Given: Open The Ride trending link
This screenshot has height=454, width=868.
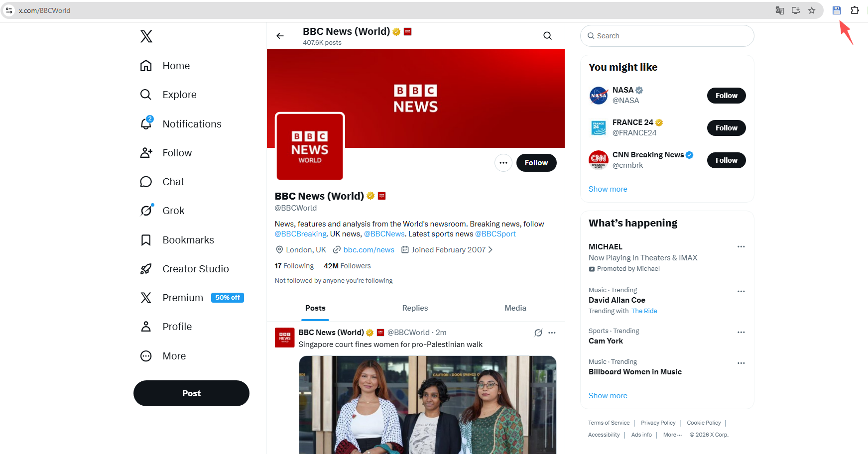Looking at the screenshot, I should point(644,311).
